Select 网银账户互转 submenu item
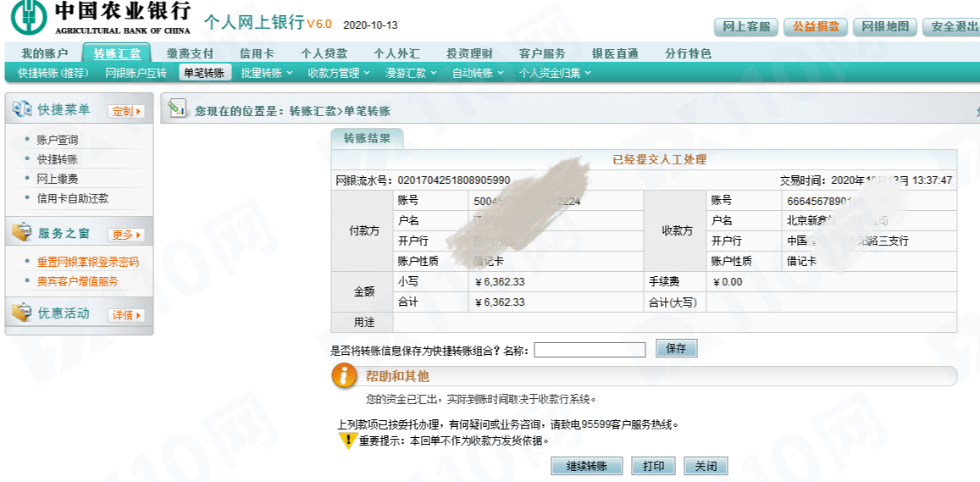Image resolution: width=980 pixels, height=482 pixels. tap(136, 73)
